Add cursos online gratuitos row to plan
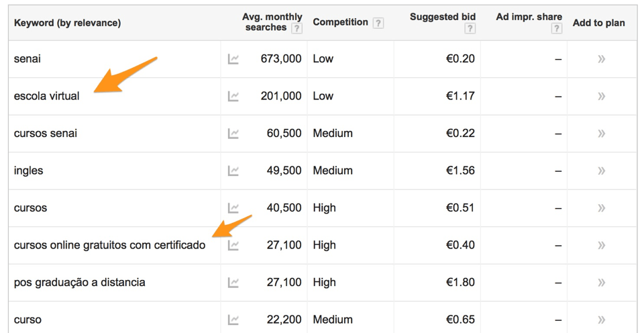This screenshot has height=333, width=644. (601, 246)
